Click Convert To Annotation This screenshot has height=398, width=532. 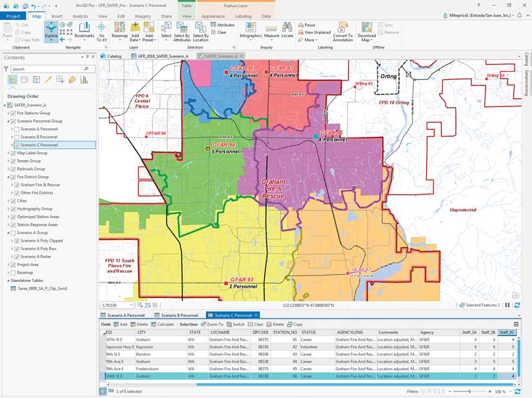click(x=343, y=32)
